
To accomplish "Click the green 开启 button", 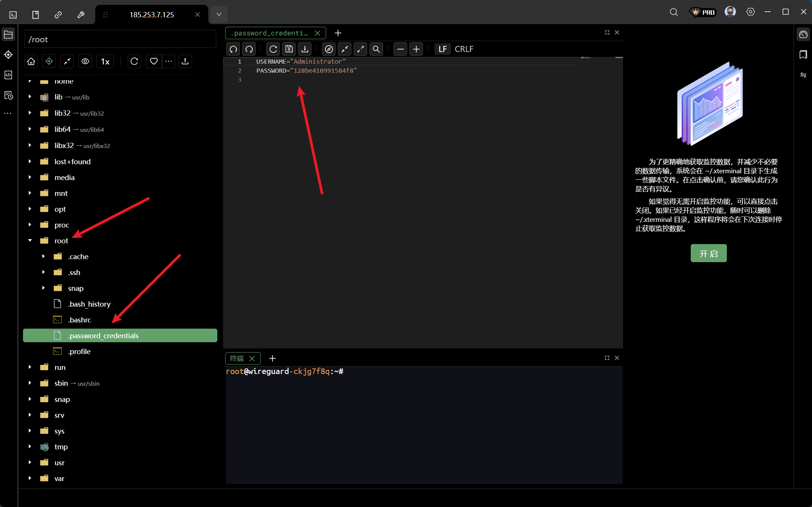I will [708, 253].
